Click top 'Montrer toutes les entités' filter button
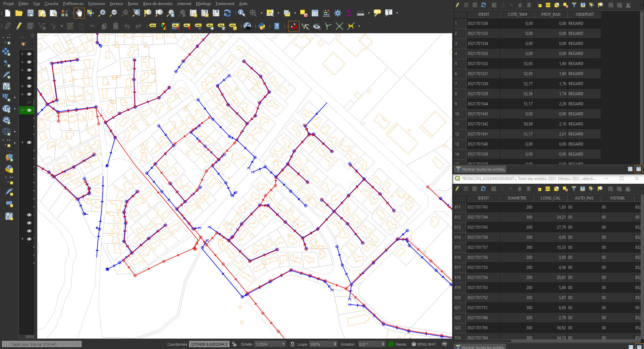The height and width of the screenshot is (349, 644). tap(480, 169)
